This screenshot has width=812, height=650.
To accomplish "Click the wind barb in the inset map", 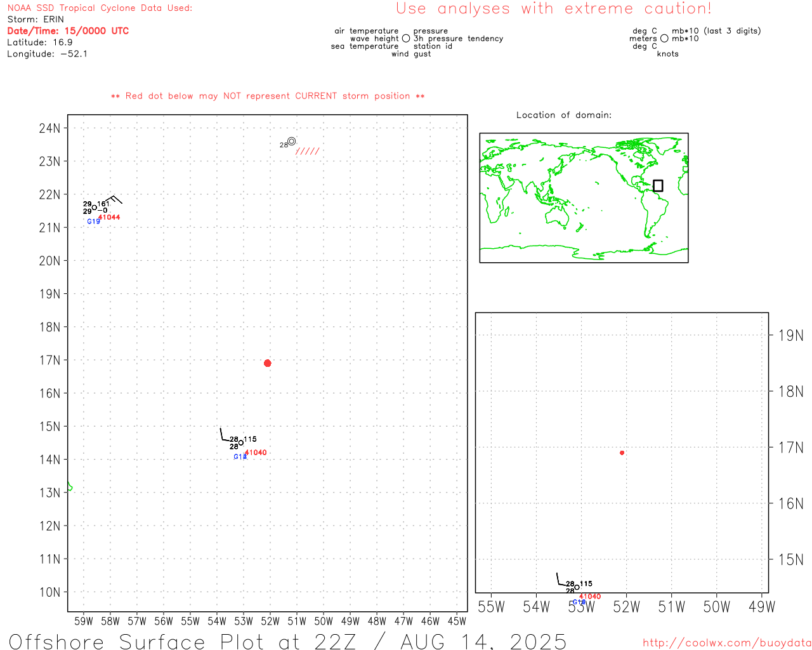I will [x=561, y=579].
